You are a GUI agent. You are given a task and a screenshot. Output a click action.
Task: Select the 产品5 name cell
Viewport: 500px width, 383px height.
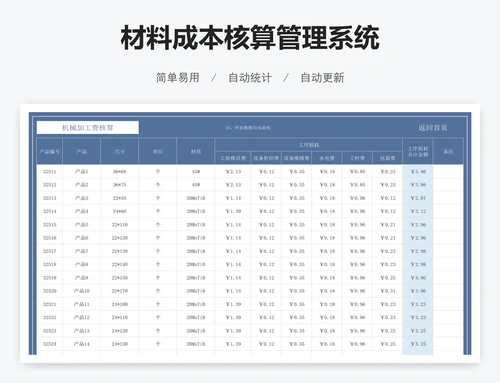point(81,225)
